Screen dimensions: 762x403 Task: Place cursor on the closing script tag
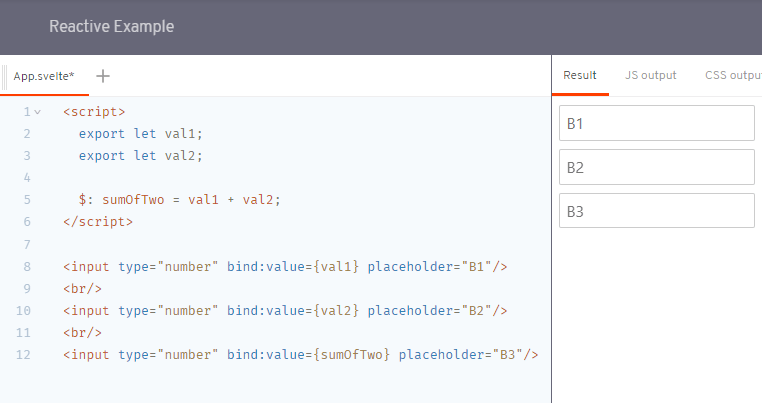[x=97, y=221]
